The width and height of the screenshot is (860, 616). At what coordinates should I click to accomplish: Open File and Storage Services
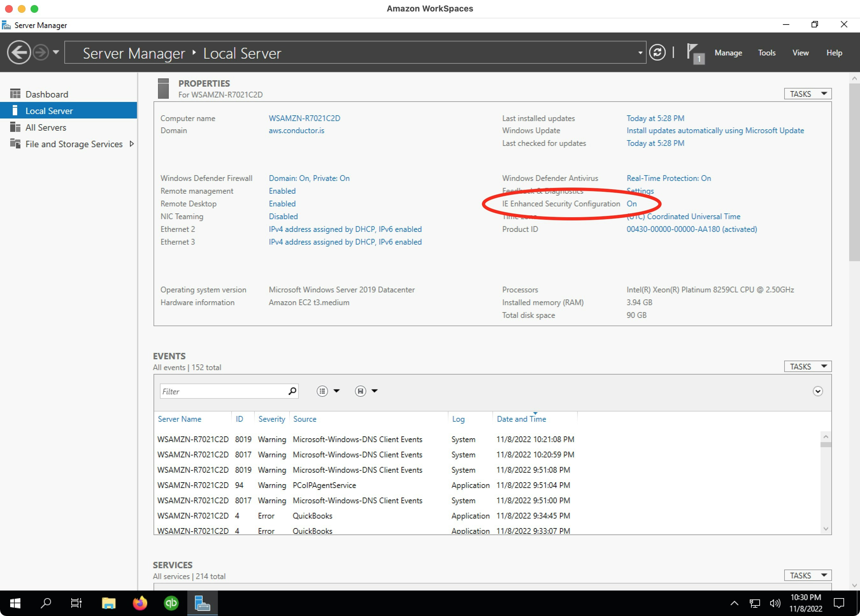[74, 144]
